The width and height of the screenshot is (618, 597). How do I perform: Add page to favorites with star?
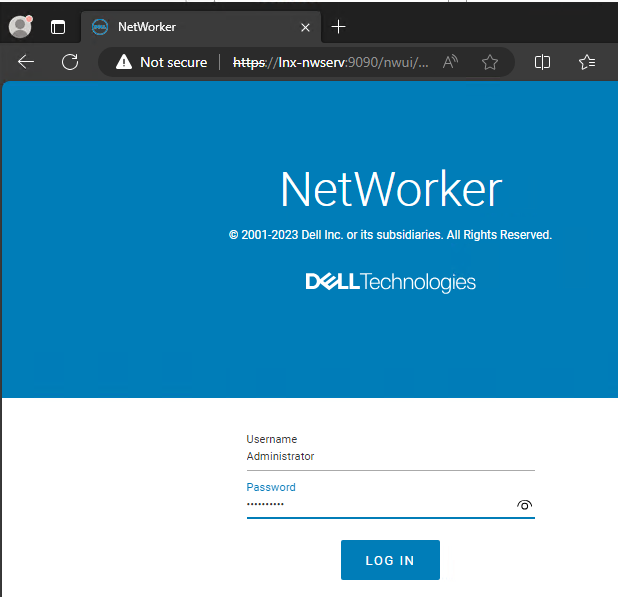point(490,62)
